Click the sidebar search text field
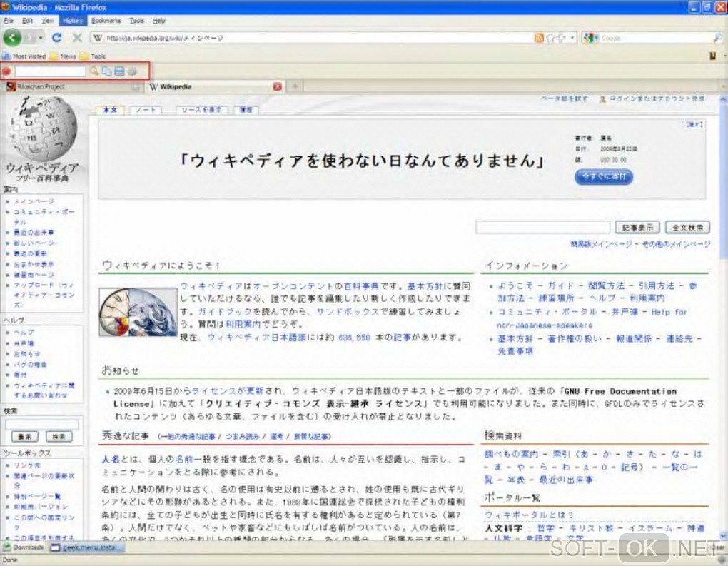Viewport: 728px width, 566px height. click(x=42, y=424)
